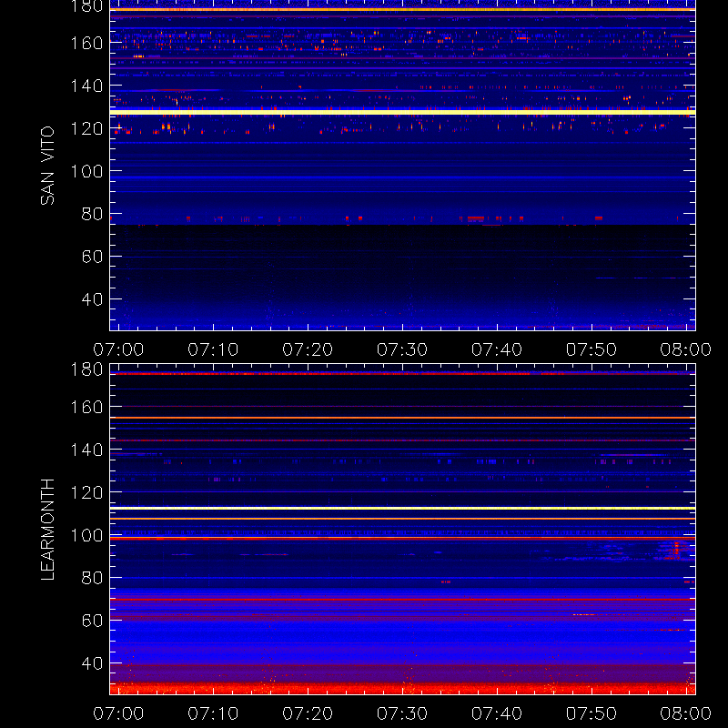The image size is (728, 728).
Task: Select the 100 tick label on LEARMONTH plot
Action: pos(86,535)
